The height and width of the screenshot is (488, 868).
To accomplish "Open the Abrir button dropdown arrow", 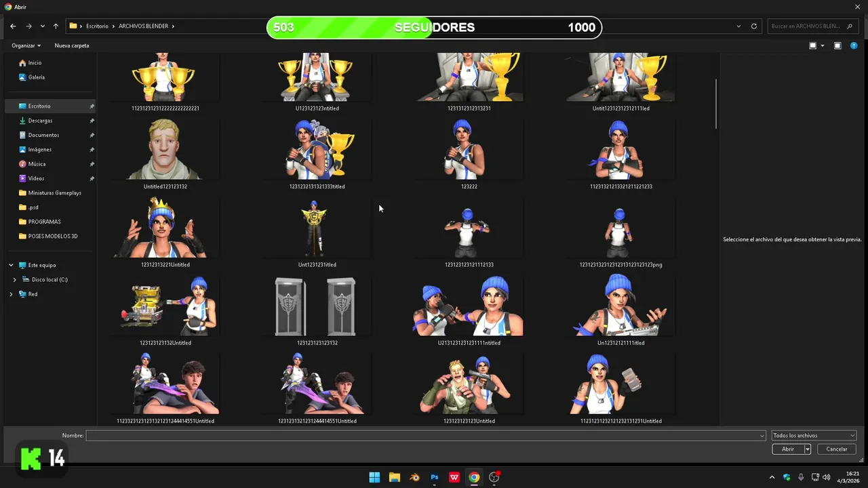I will [808, 449].
